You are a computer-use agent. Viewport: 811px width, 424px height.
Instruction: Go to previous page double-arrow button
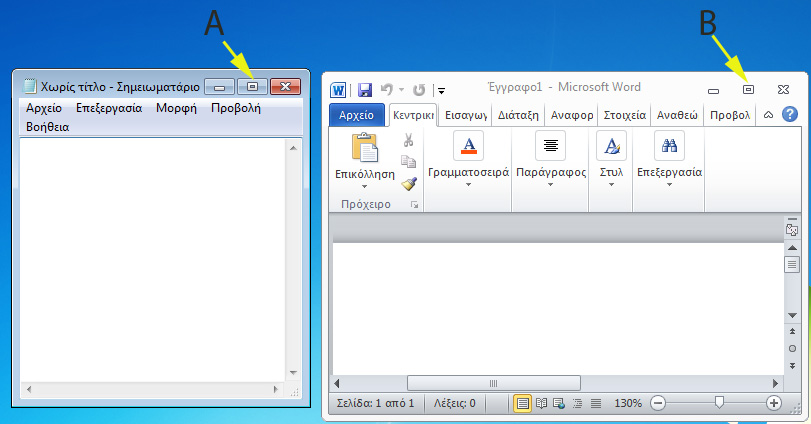tap(792, 331)
